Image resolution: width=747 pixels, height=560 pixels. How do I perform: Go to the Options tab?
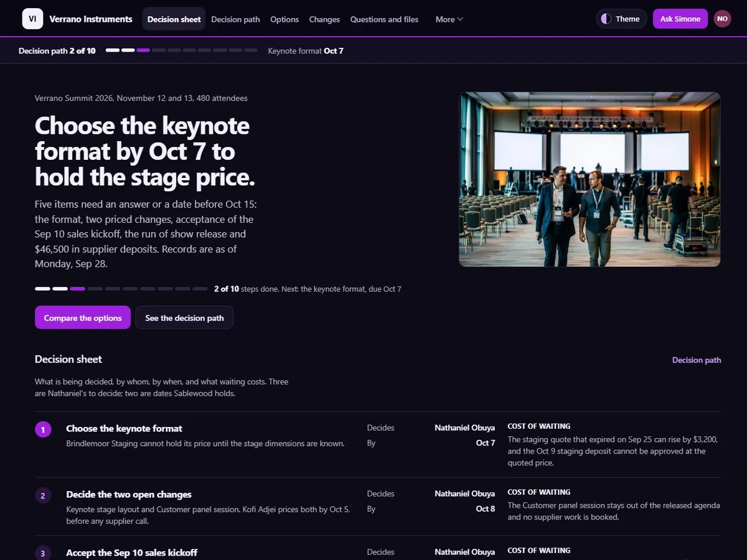pos(284,19)
